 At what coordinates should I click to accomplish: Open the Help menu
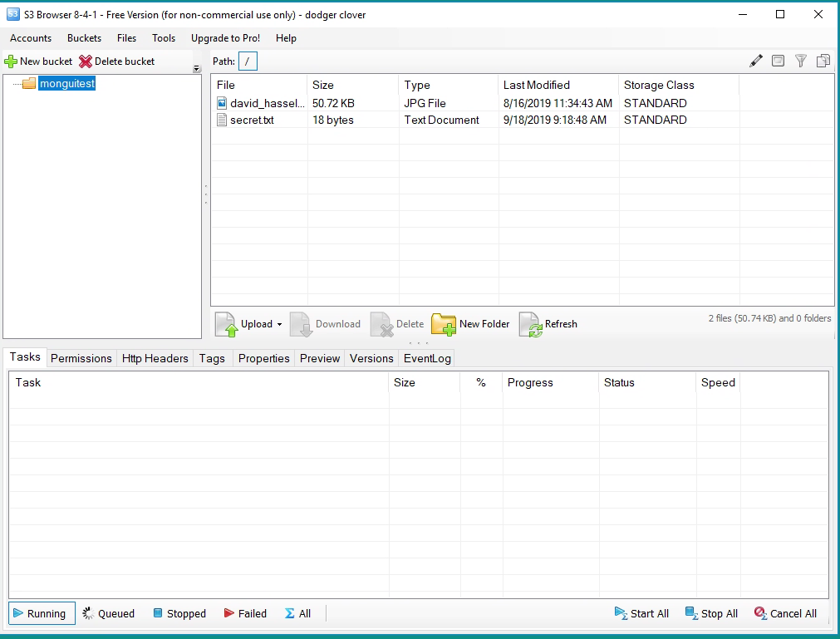(286, 38)
